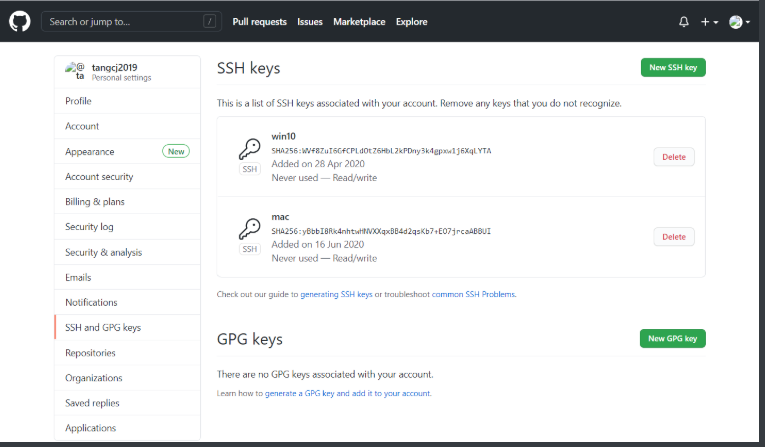The height and width of the screenshot is (447, 765).
Task: Open Applications settings page
Action: point(127,428)
